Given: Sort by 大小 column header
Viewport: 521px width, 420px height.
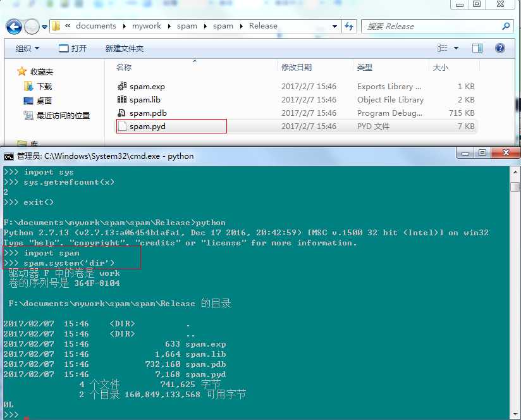Looking at the screenshot, I should (440, 68).
